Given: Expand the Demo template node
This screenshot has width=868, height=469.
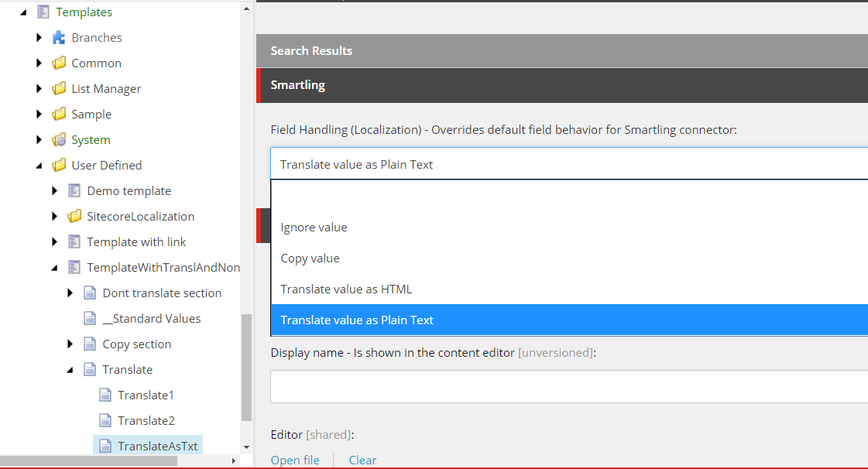Looking at the screenshot, I should 54,191.
